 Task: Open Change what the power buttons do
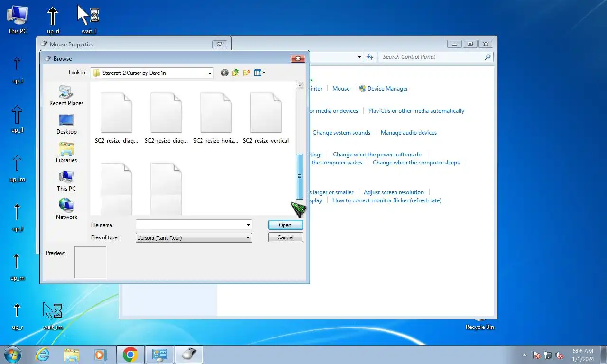(x=377, y=155)
